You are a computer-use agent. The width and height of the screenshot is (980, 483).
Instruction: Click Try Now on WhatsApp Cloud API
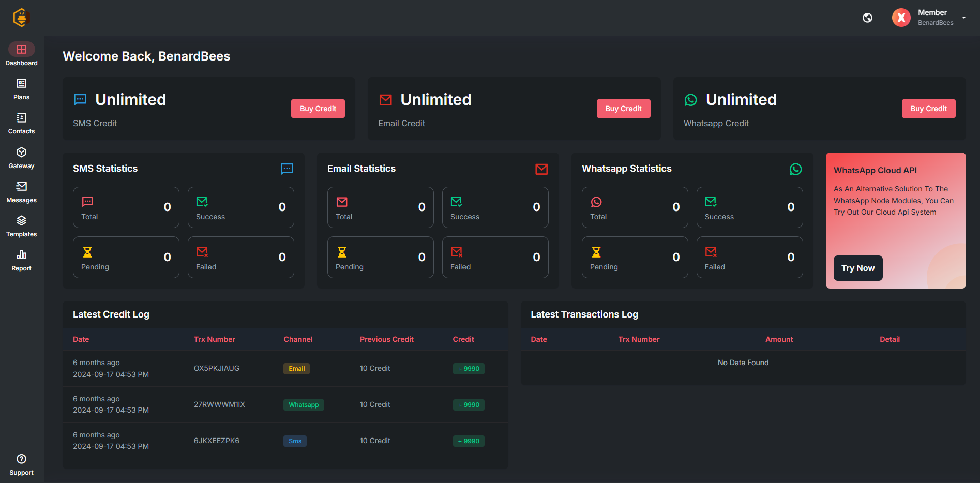pos(858,268)
